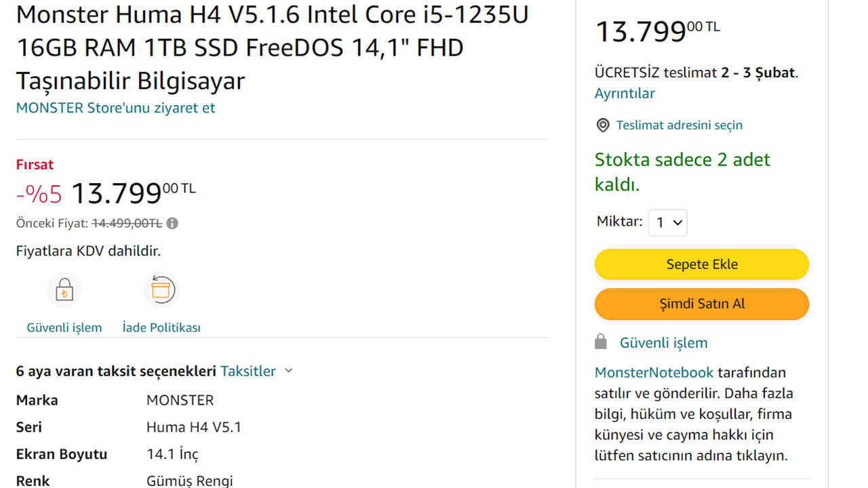Click the İade Politikası link
868x488 pixels.
161,327
